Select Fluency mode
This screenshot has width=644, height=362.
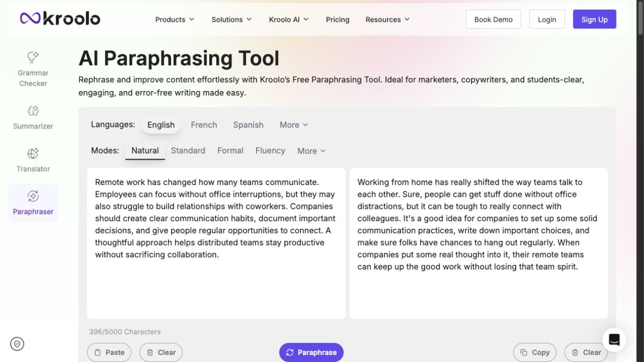click(x=270, y=150)
